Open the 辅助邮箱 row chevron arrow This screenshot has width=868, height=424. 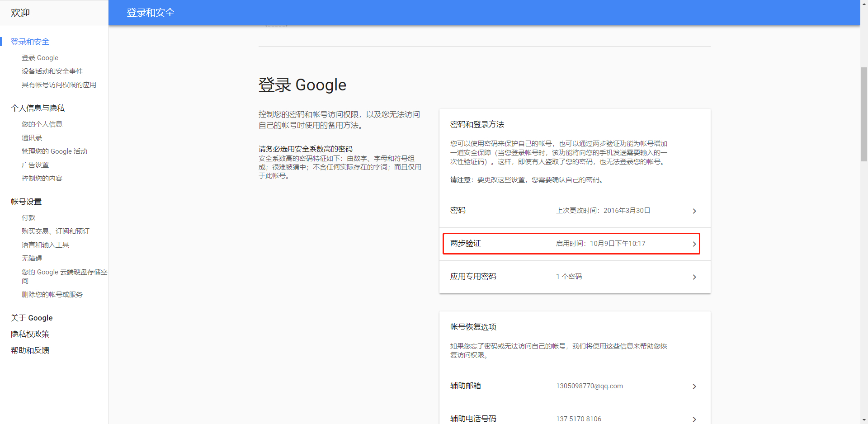pos(694,386)
